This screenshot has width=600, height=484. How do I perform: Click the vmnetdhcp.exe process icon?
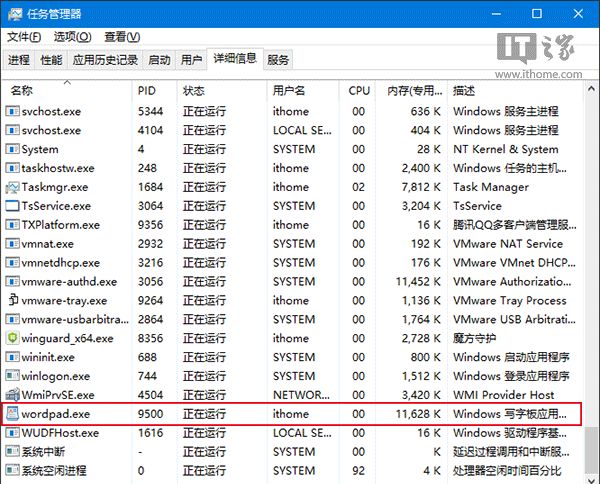12,262
